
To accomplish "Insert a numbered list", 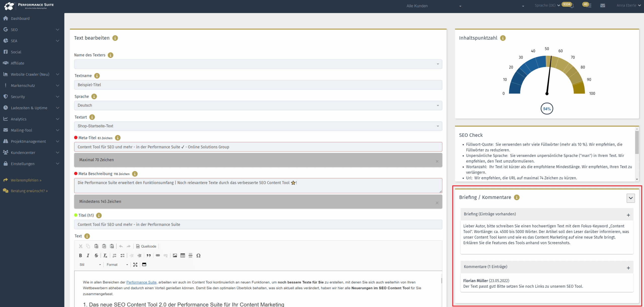I will (114, 255).
